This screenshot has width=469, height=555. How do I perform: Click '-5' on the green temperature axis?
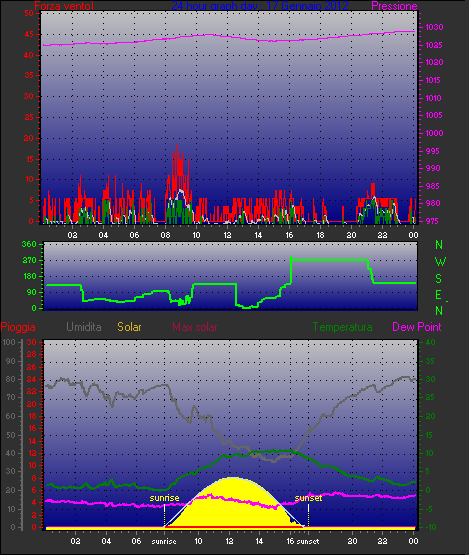[x=430, y=509]
